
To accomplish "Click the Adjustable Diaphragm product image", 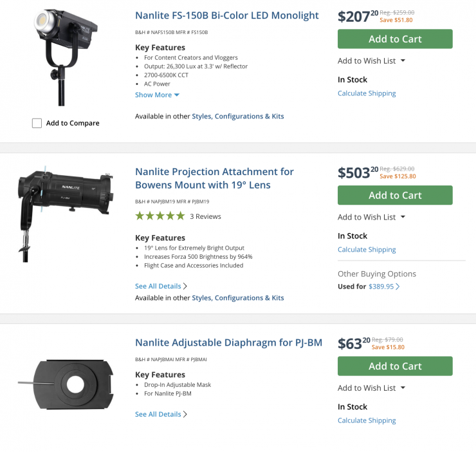I will click(66, 385).
